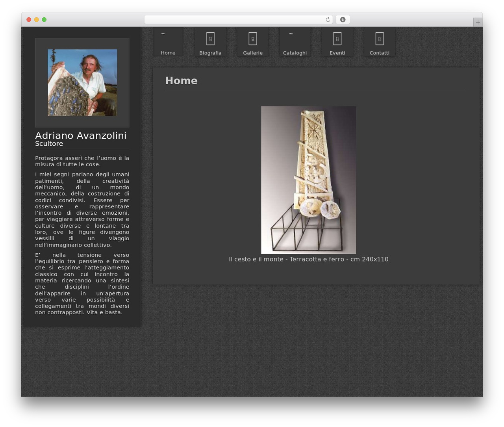The image size is (504, 427).
Task: Focus the browser address bar
Action: pos(238,20)
